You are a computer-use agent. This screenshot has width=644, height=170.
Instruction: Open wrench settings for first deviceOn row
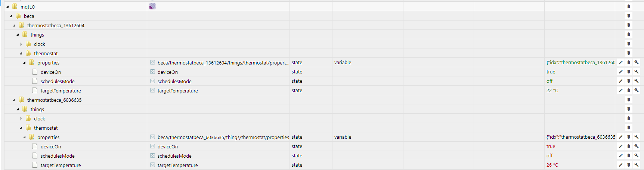pos(637,72)
